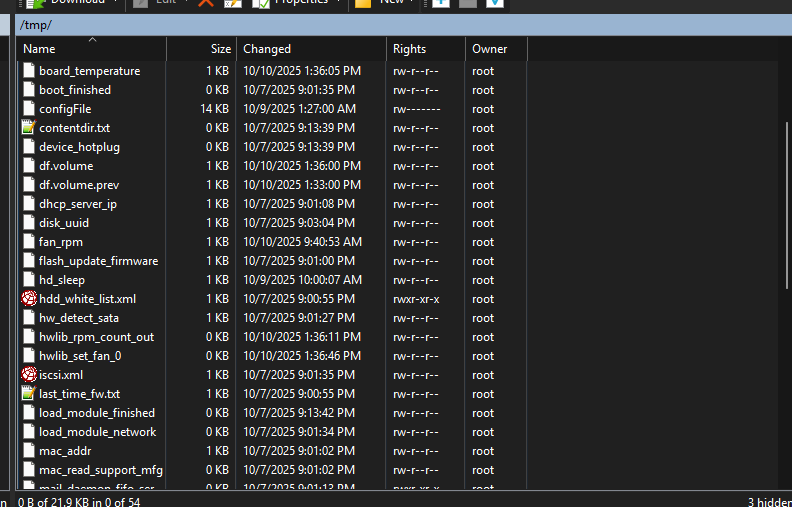Select the hdd_white_list.xml file name
792x507 pixels.
tap(87, 299)
